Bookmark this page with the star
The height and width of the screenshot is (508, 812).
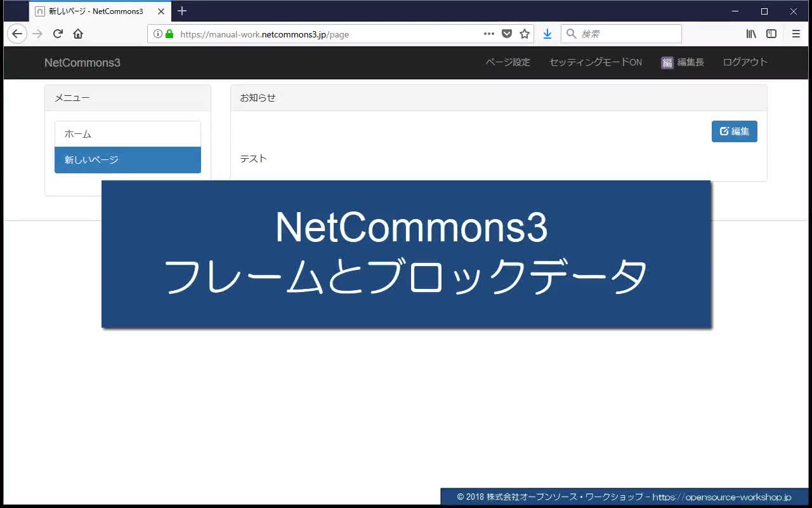click(x=525, y=34)
